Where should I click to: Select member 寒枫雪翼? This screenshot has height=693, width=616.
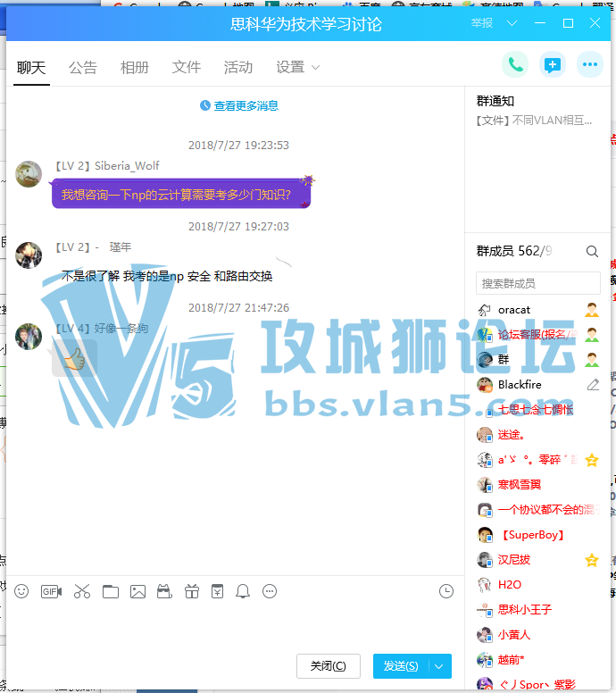(x=538, y=485)
